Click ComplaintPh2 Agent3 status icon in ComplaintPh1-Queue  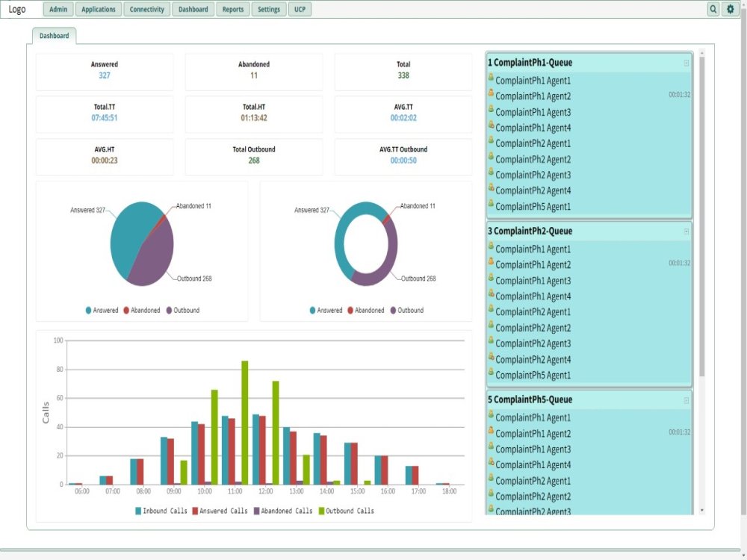coord(491,172)
